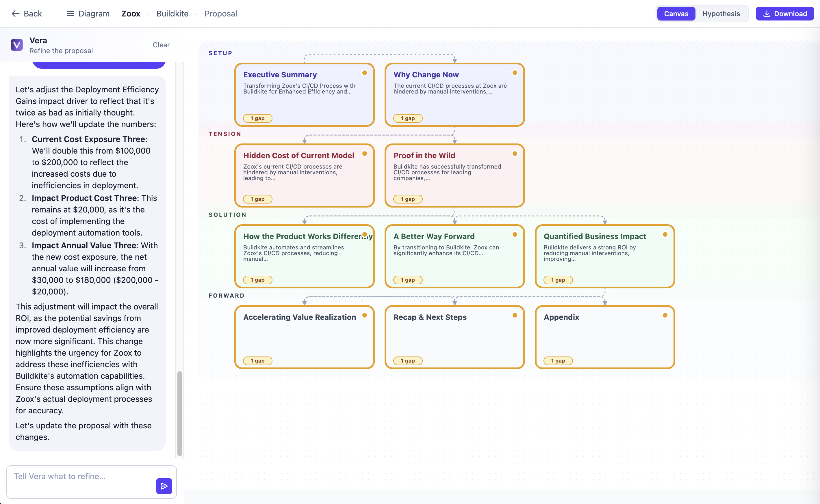This screenshot has height=504, width=820.
Task: Open 1 gap badge on How the Product Works
Action: [x=257, y=280]
